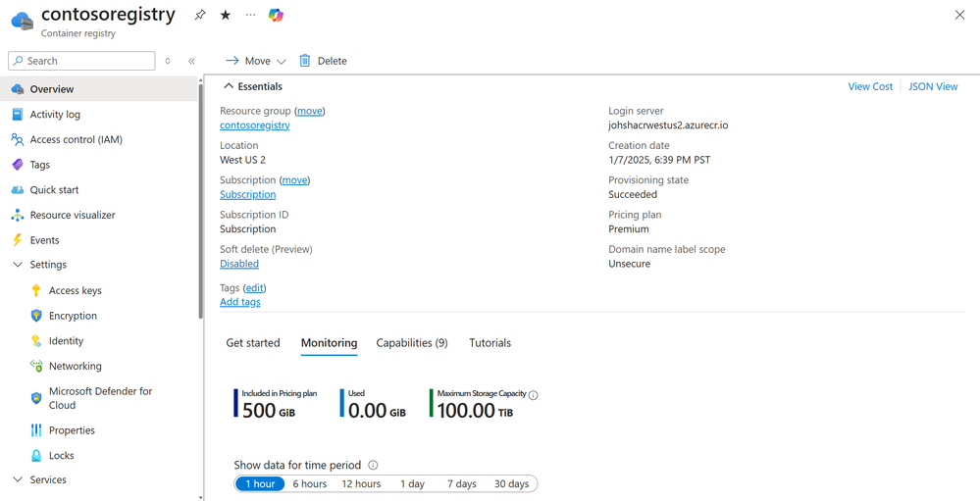Click View Cost link
This screenshot has width=980, height=501.
point(870,87)
